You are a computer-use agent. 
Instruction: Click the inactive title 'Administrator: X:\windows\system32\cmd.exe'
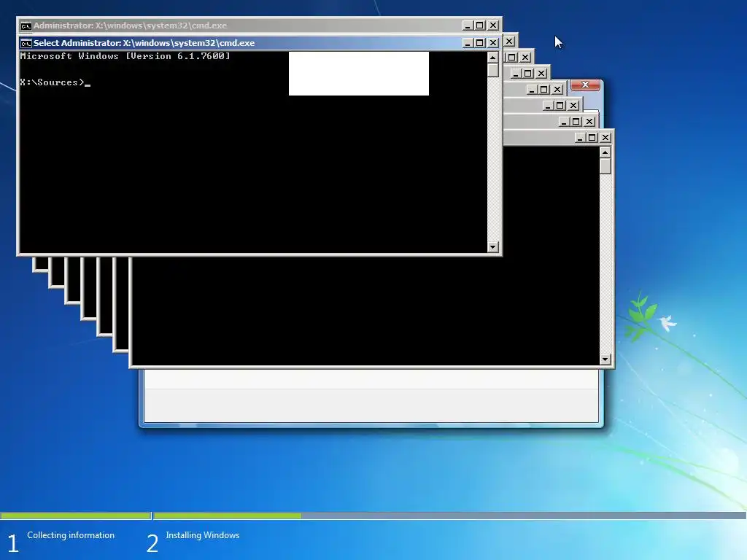click(x=130, y=26)
